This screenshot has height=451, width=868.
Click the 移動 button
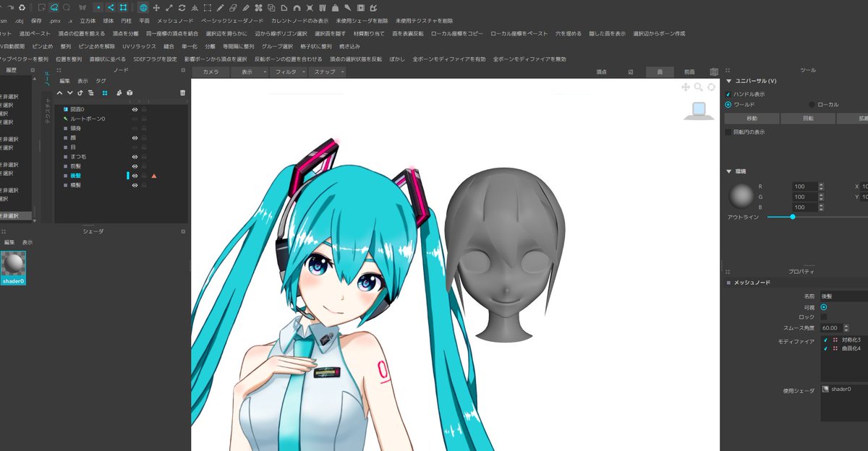[x=752, y=118]
